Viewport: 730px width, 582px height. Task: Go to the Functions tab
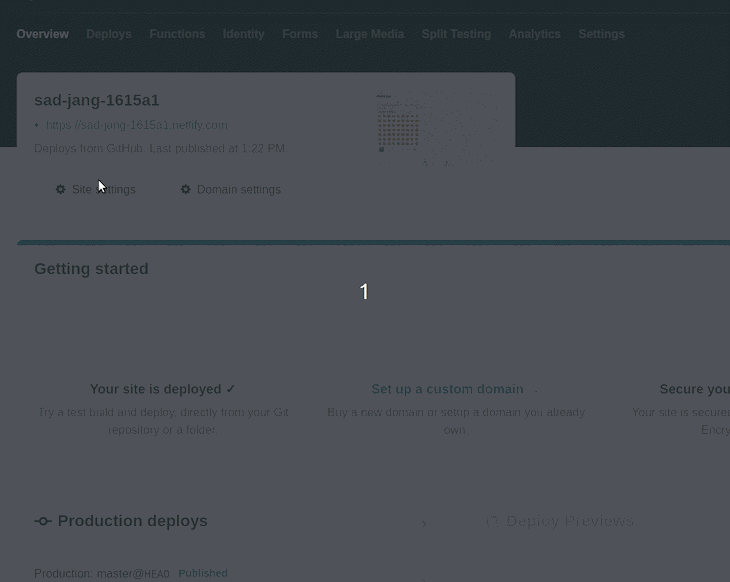(x=177, y=34)
